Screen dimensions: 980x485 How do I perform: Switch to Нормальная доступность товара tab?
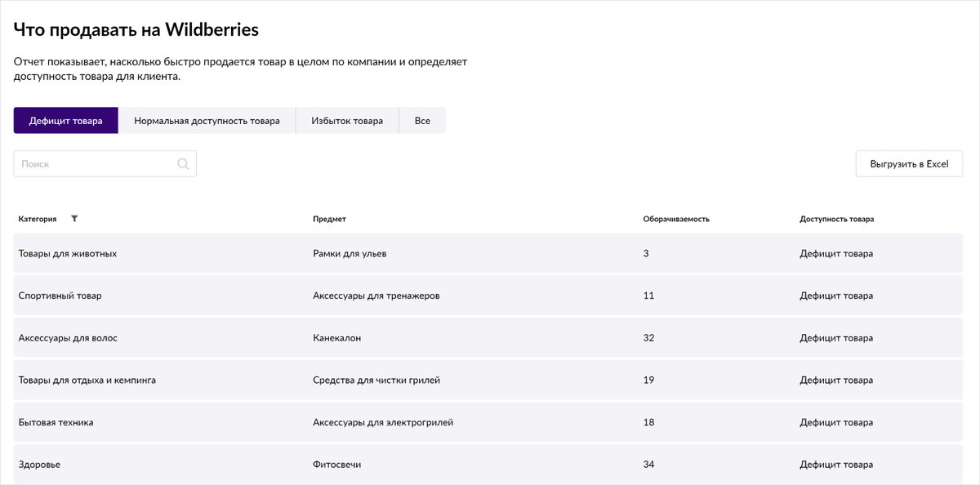point(207,121)
